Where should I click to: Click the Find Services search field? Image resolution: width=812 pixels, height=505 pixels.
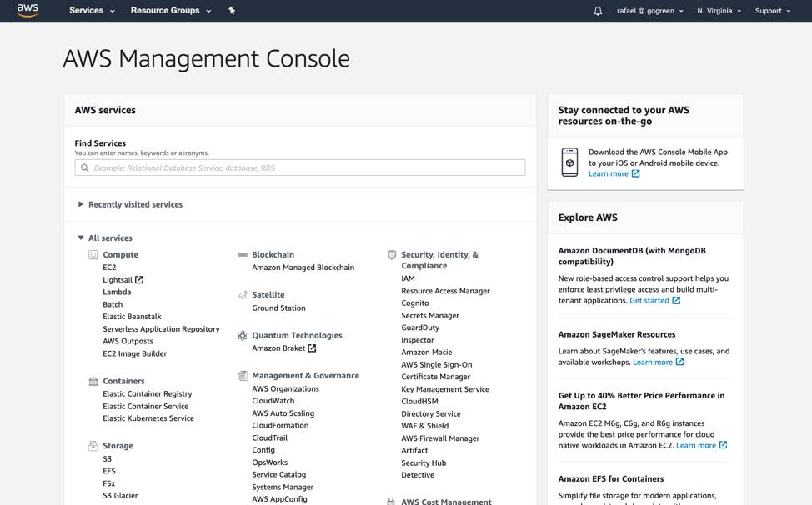pyautogui.click(x=300, y=167)
